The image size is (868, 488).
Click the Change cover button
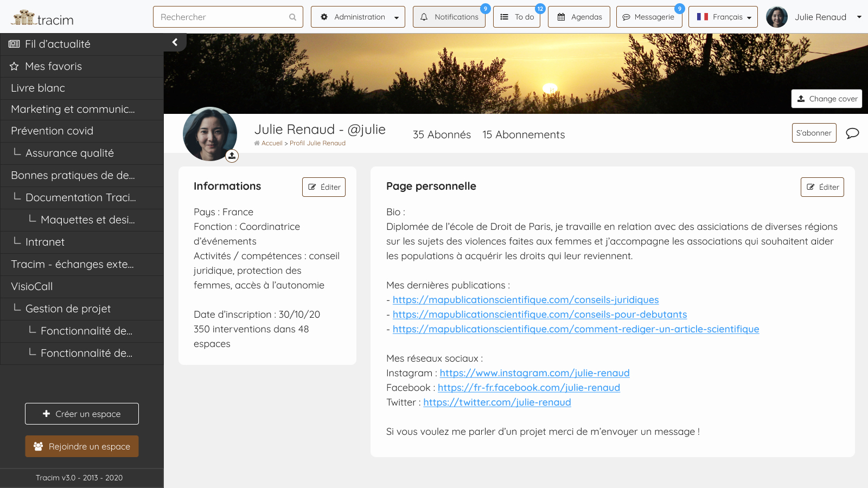(x=827, y=99)
